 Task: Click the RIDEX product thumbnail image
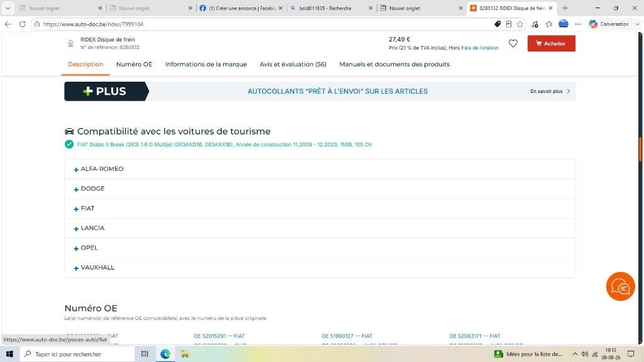click(70, 43)
